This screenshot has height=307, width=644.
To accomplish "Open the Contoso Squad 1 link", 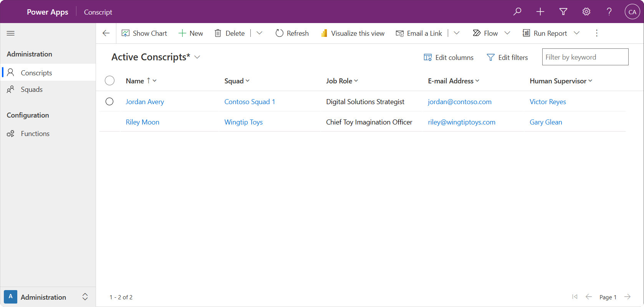I will click(x=250, y=102).
